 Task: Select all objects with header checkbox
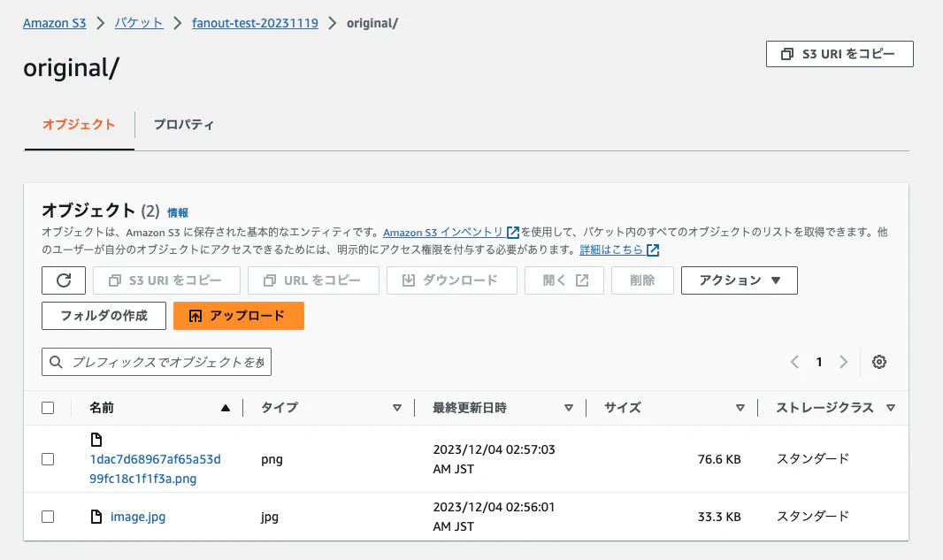tap(48, 408)
